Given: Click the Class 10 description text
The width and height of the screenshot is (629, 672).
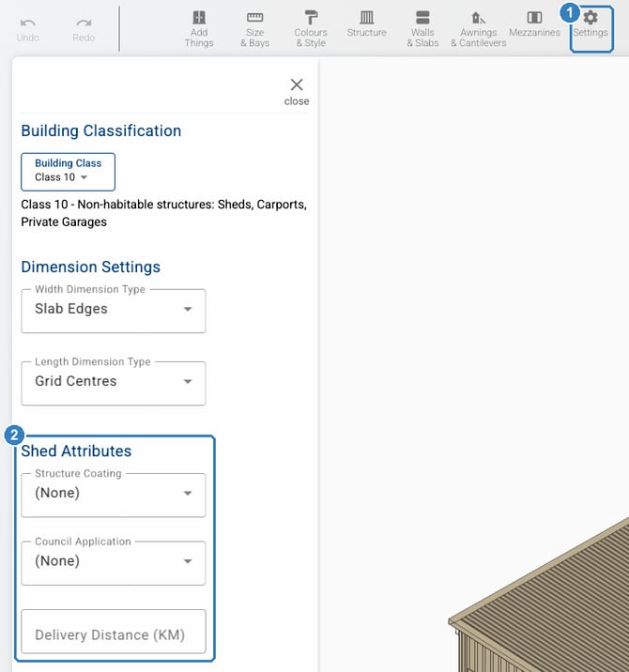Looking at the screenshot, I should click(x=163, y=213).
